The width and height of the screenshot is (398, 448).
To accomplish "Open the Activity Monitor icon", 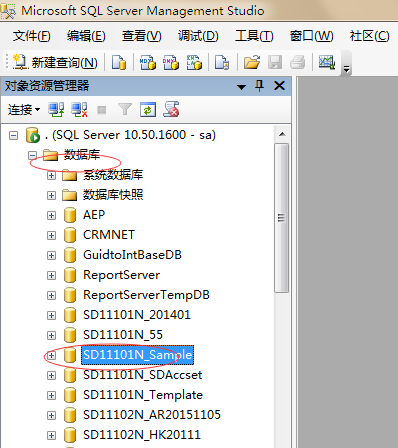I will coord(327,62).
